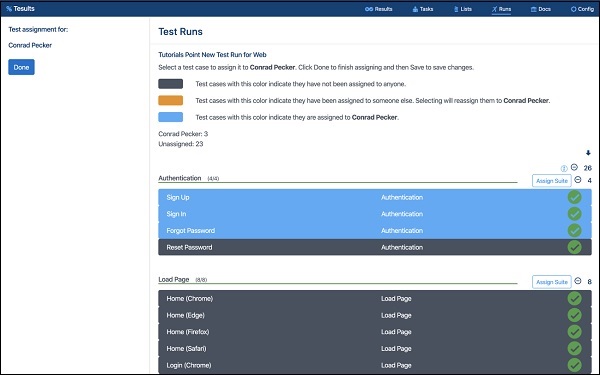Click the down arrow icon above the test list
The height and width of the screenshot is (375, 600).
click(588, 153)
